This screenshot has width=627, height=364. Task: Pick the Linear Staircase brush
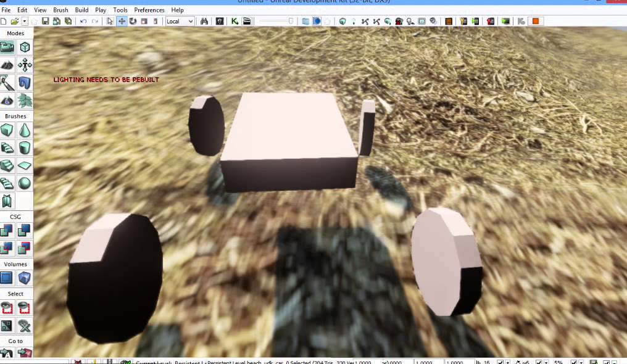[x=7, y=165]
